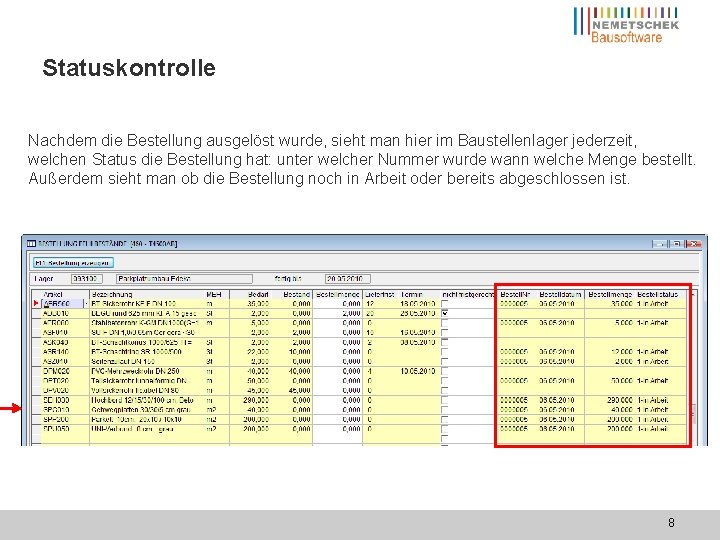The height and width of the screenshot is (540, 720).
Task: Click the Termin cell '25.05.2010'
Action: click(417, 313)
